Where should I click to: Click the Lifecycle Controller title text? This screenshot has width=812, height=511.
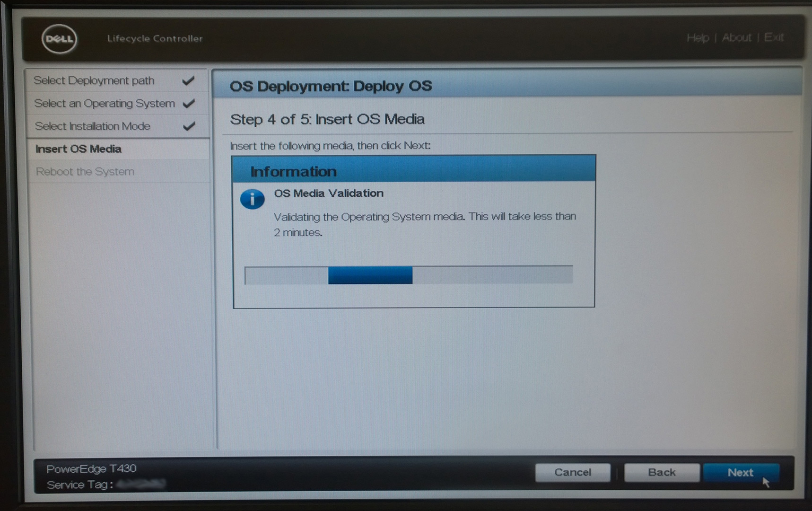click(x=155, y=38)
